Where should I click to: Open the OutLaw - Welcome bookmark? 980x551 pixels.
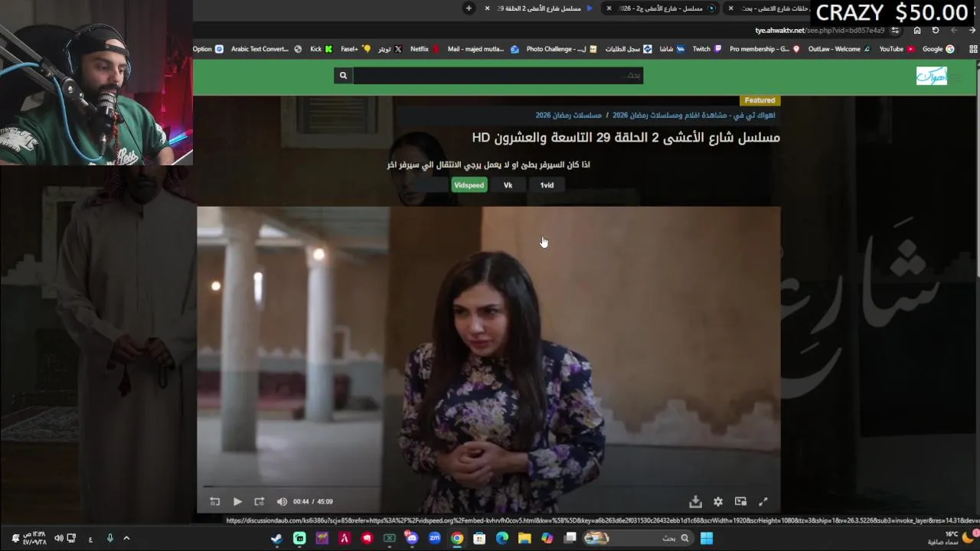click(x=839, y=49)
